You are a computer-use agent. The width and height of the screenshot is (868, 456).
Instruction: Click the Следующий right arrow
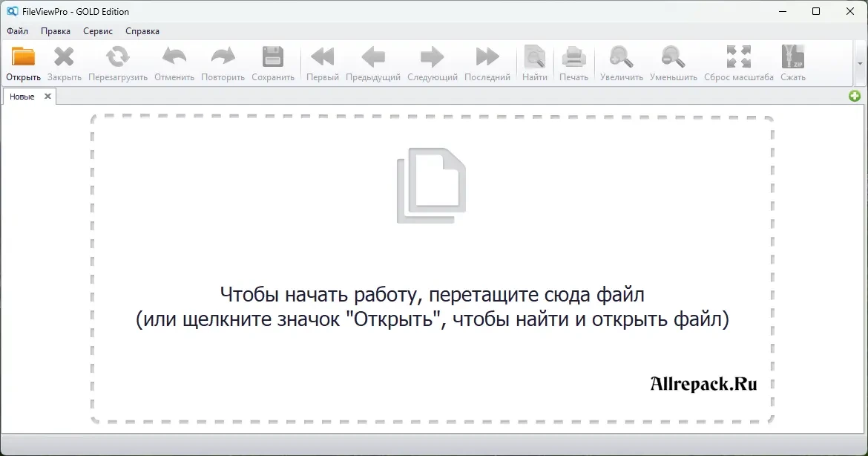pos(433,56)
